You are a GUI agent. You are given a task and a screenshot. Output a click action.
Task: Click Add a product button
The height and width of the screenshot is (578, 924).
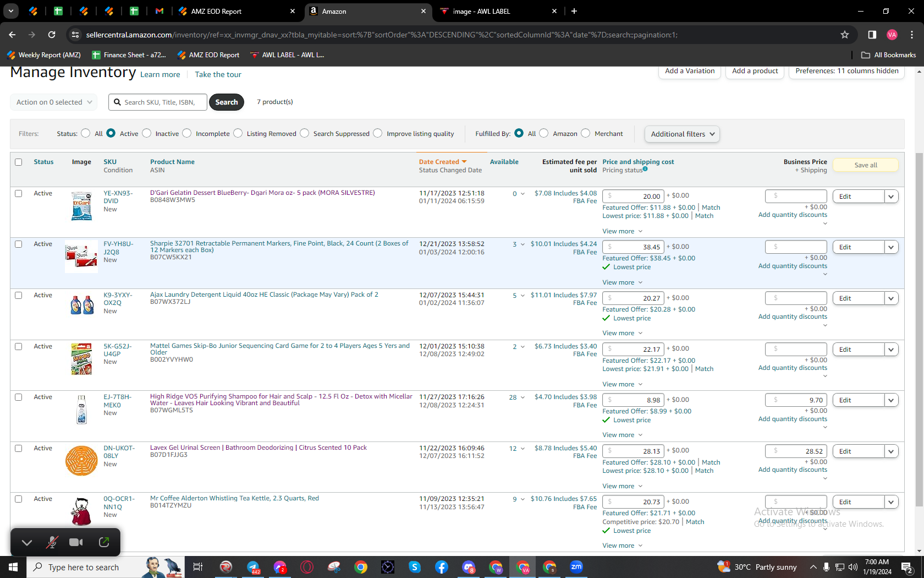[755, 72]
